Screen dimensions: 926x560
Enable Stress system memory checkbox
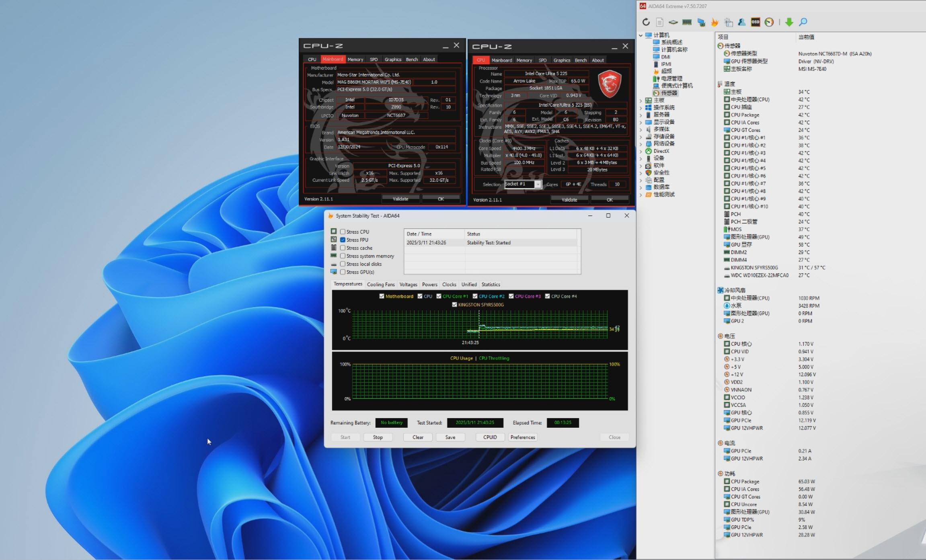tap(343, 256)
